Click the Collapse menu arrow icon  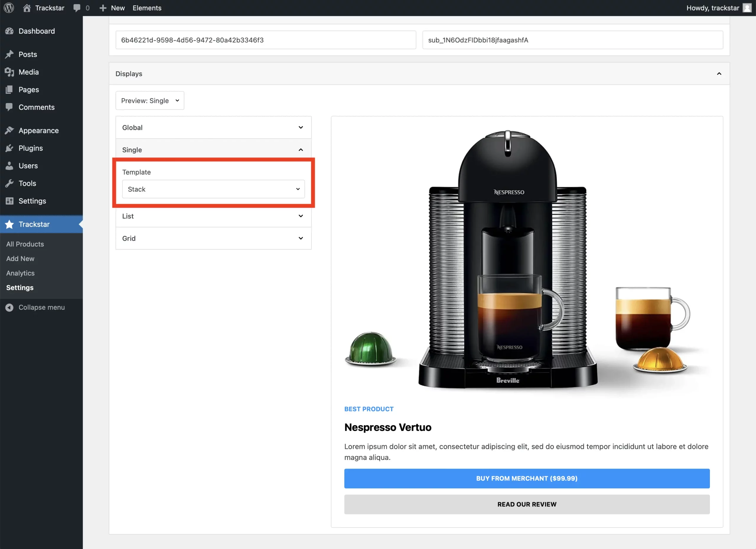(9, 307)
